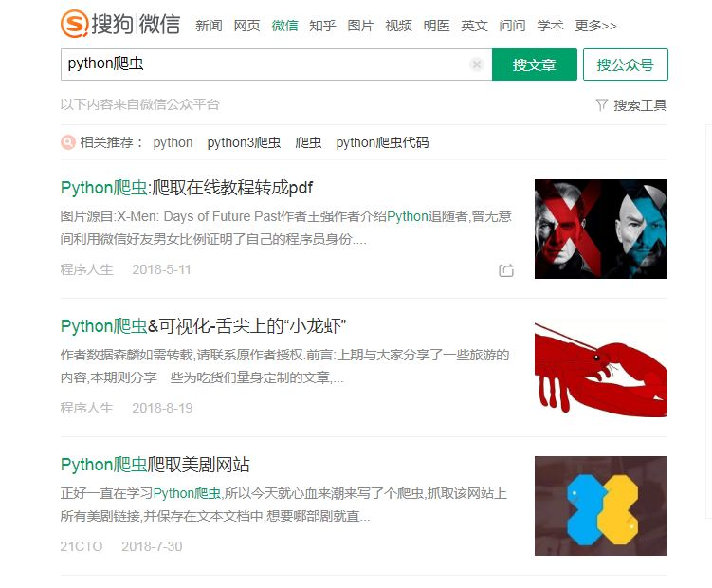Click the snippet starting 图片源自:X-Men
Screen dimensions: 712x588
[286, 228]
